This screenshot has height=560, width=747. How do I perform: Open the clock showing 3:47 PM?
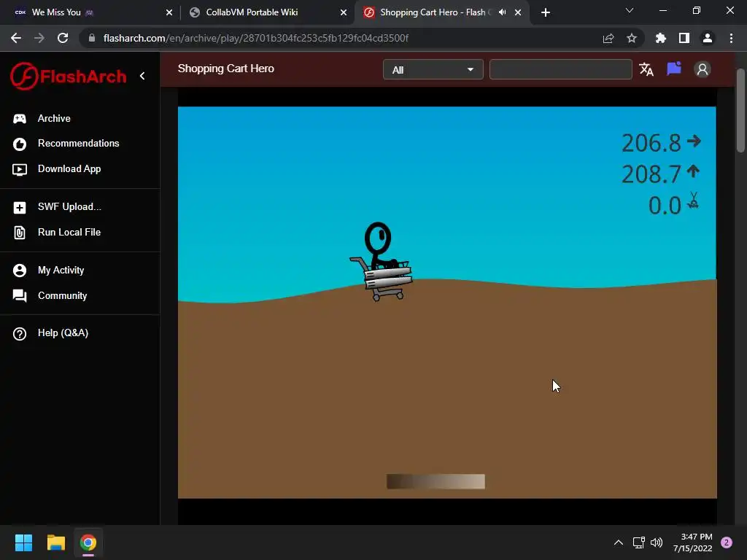[x=693, y=542]
